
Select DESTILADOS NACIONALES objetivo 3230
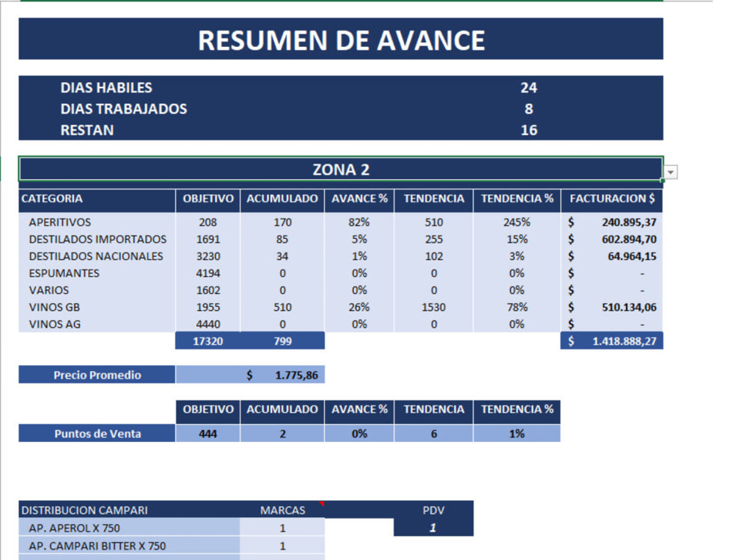click(x=208, y=256)
